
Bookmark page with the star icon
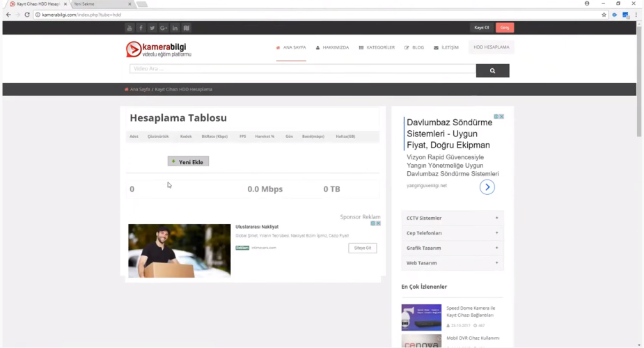click(604, 15)
